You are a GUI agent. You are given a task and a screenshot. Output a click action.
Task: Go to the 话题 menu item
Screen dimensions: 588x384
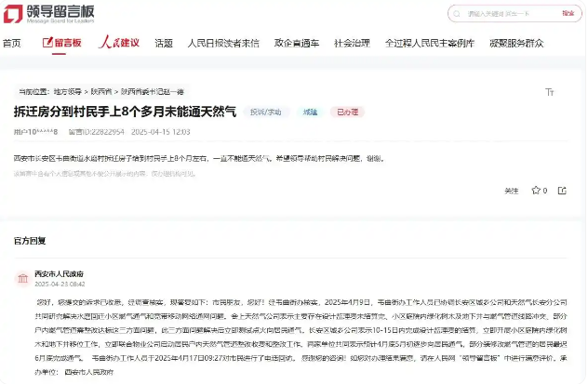[164, 44]
